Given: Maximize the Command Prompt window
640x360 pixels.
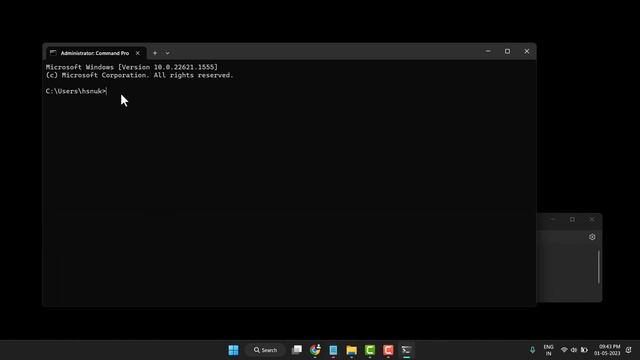Looking at the screenshot, I should (507, 51).
